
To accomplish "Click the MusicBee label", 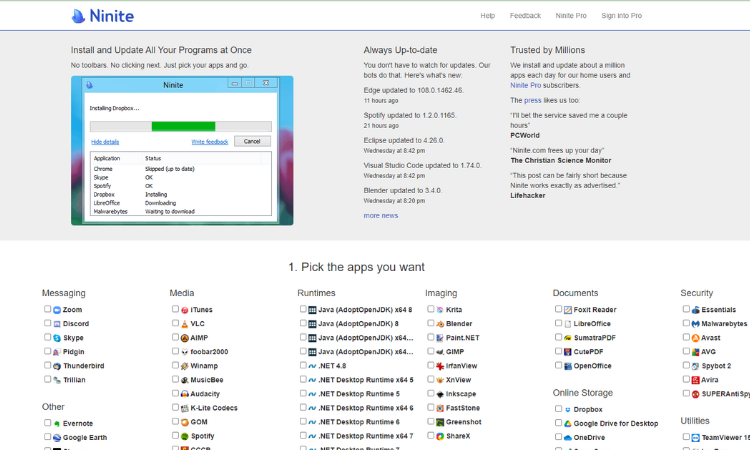I will 207,380.
